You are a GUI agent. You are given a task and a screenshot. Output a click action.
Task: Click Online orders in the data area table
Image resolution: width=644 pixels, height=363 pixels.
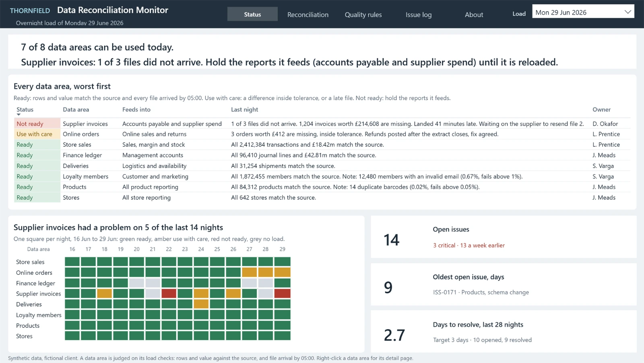[x=81, y=134]
